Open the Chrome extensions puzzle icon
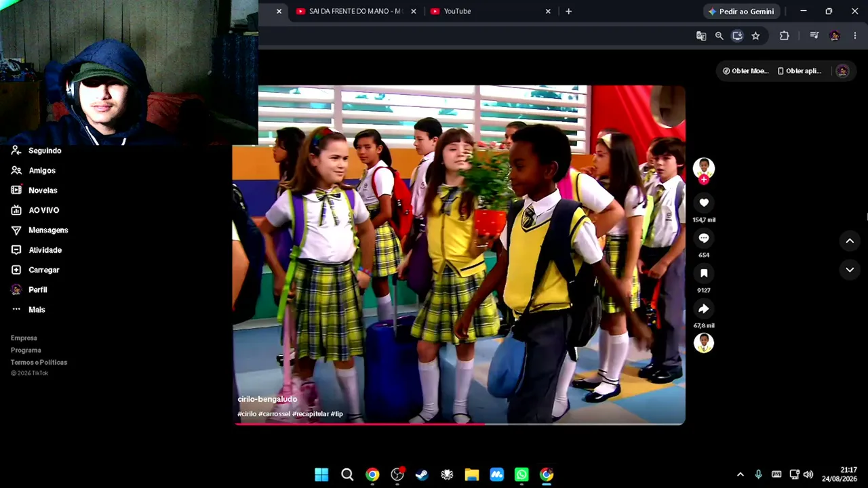This screenshot has height=488, width=868. point(785,36)
